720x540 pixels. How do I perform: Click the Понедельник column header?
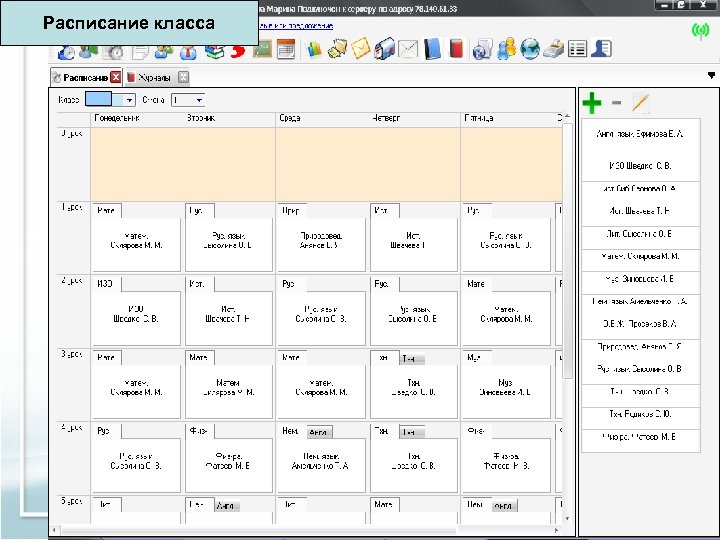pyautogui.click(x=117, y=118)
